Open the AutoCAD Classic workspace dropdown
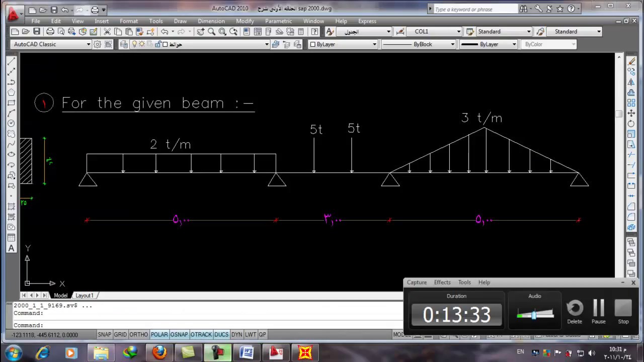Screen dimensions: 644x362 point(50,44)
